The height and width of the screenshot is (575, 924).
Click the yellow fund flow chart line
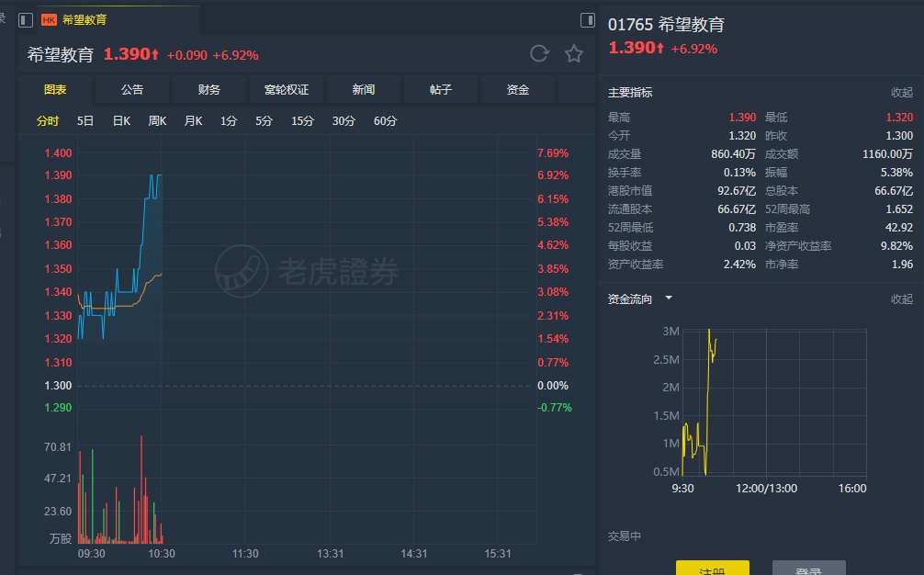(699, 402)
